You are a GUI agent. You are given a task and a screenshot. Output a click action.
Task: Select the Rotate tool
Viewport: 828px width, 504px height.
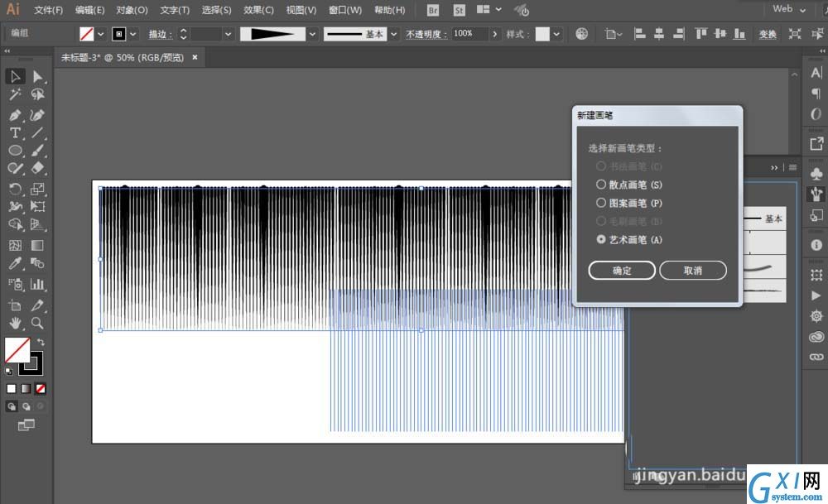point(15,189)
